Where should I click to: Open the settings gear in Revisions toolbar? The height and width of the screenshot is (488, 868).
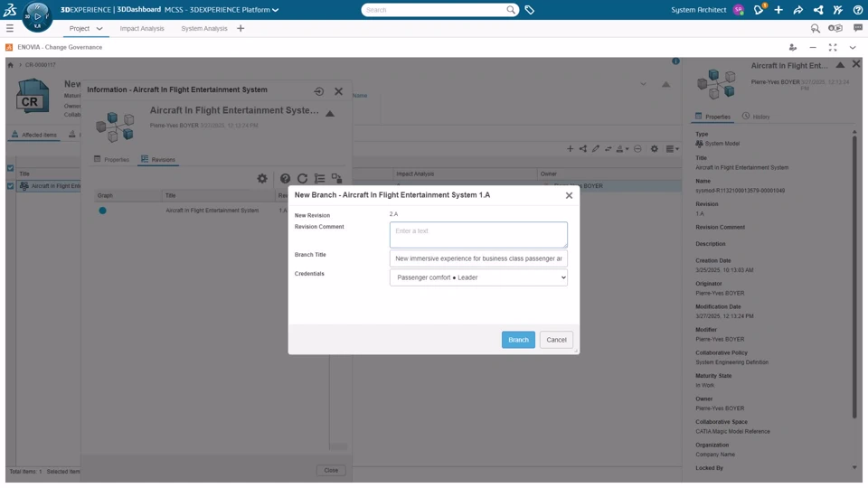tap(262, 178)
